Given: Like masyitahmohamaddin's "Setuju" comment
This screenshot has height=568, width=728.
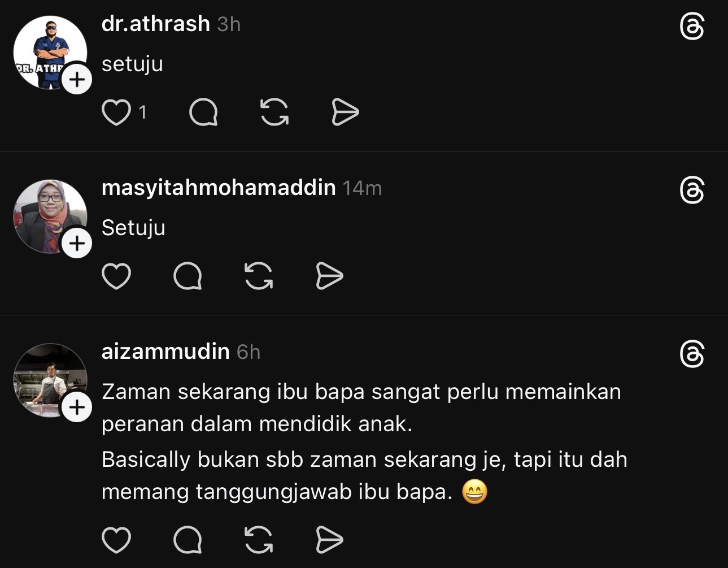Looking at the screenshot, I should [x=116, y=276].
